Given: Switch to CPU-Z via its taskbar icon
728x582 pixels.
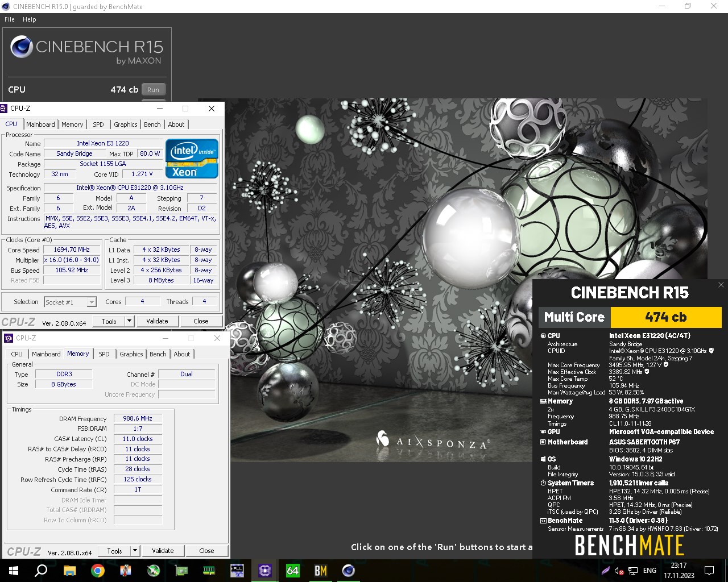Looking at the screenshot, I should point(264,571).
